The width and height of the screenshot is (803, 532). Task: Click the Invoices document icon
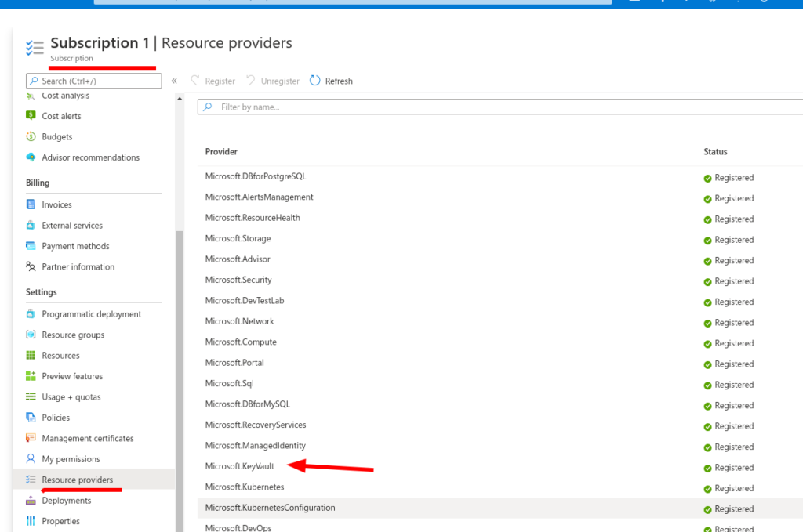(31, 204)
